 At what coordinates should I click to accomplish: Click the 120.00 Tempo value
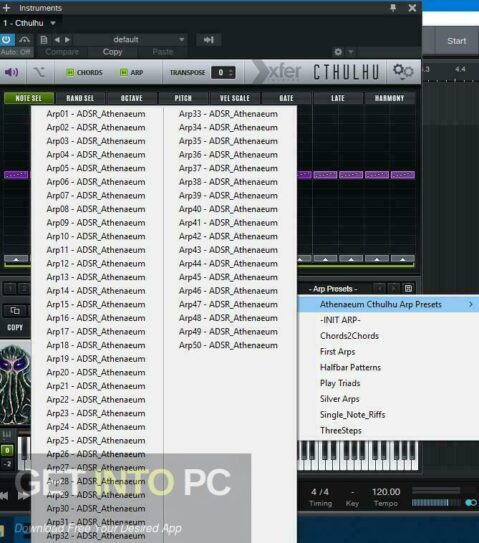[386, 492]
